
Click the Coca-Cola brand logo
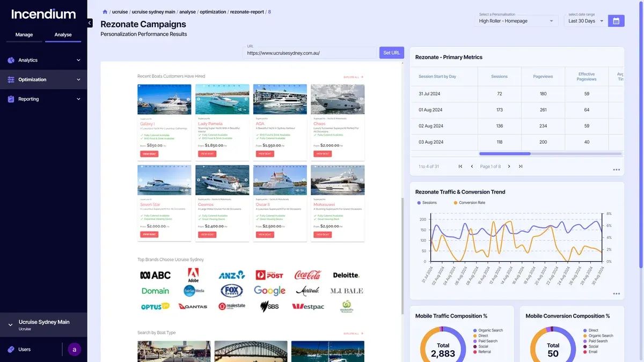[x=308, y=275]
